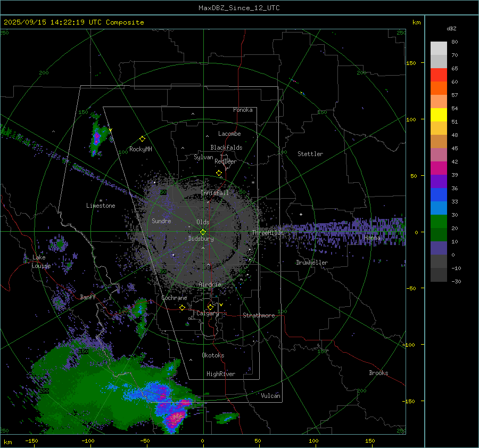The height and width of the screenshot is (448, 479).
Task: Click the yellow diamond marker below Cochrane
Action: tap(182, 307)
